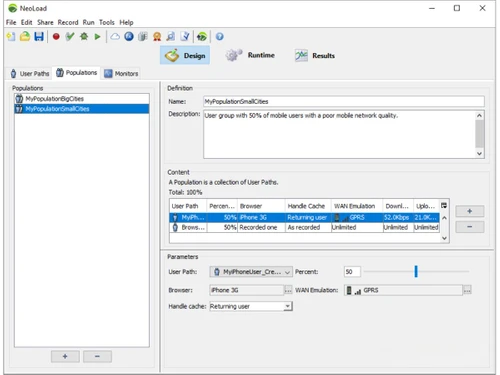Add a user path to the Content table

[470, 211]
